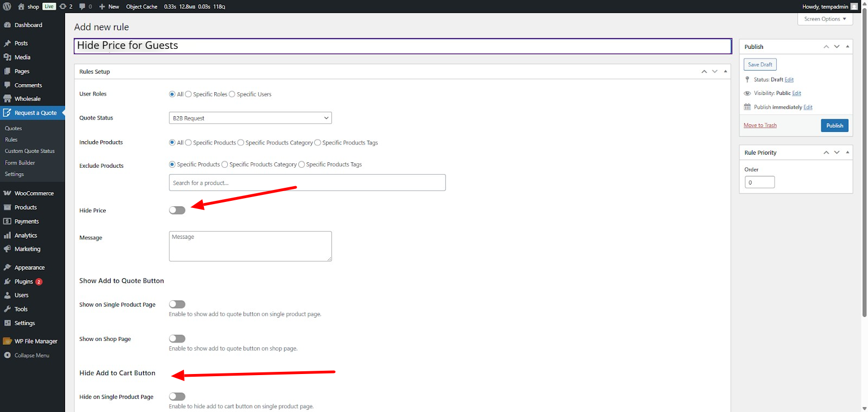This screenshot has width=868, height=412.
Task: Collapse the Rule Priority panel
Action: point(847,153)
